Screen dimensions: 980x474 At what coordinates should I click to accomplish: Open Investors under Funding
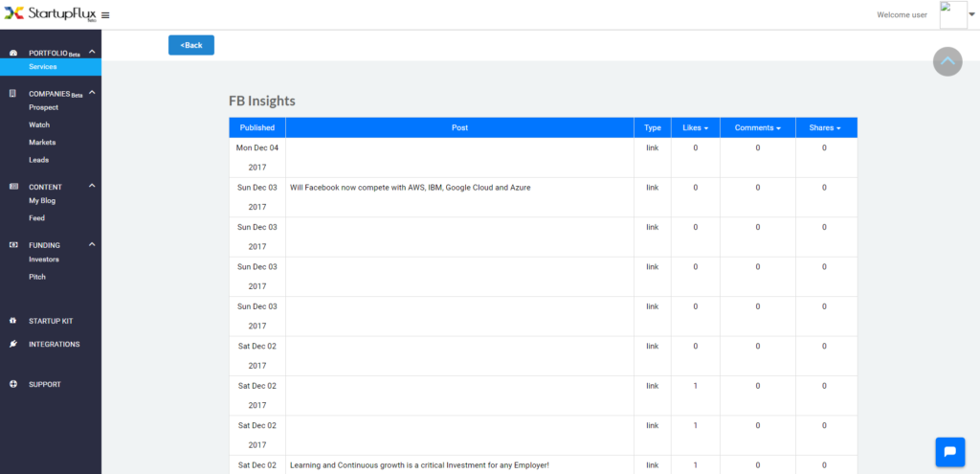point(44,259)
